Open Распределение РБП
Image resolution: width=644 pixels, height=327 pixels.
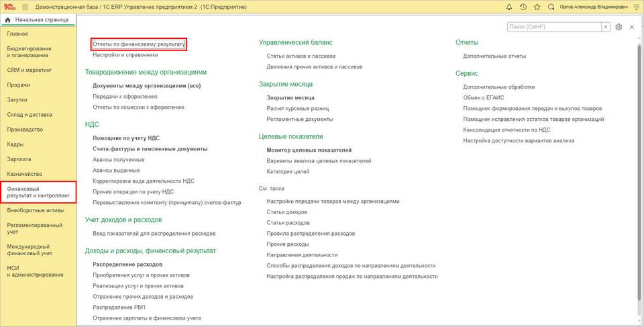[x=119, y=308]
